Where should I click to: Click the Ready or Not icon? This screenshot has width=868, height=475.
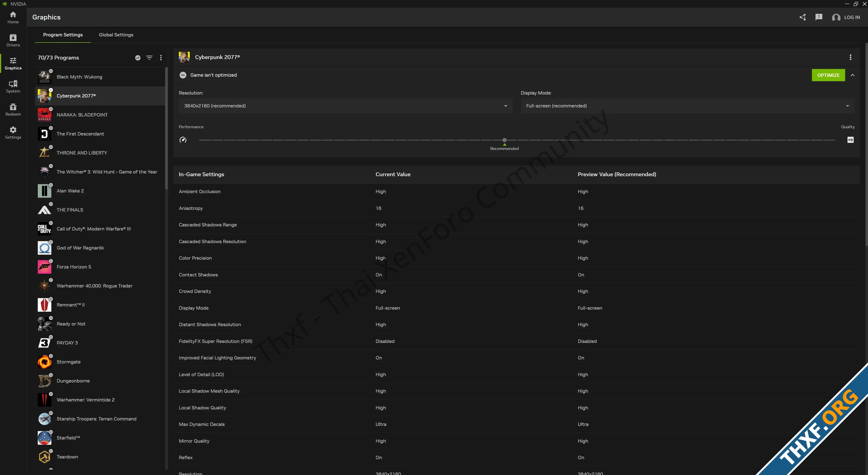[x=45, y=324]
